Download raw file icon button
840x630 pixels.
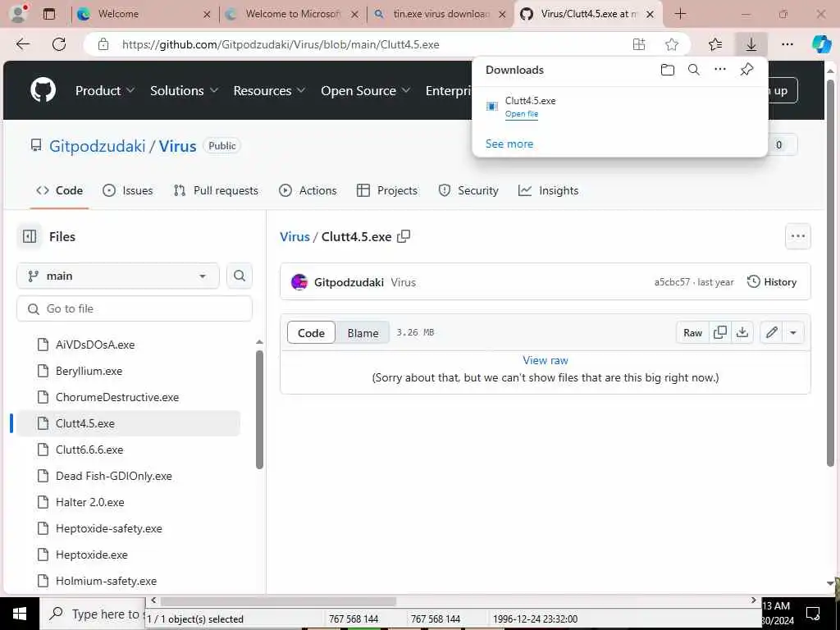pyautogui.click(x=742, y=333)
